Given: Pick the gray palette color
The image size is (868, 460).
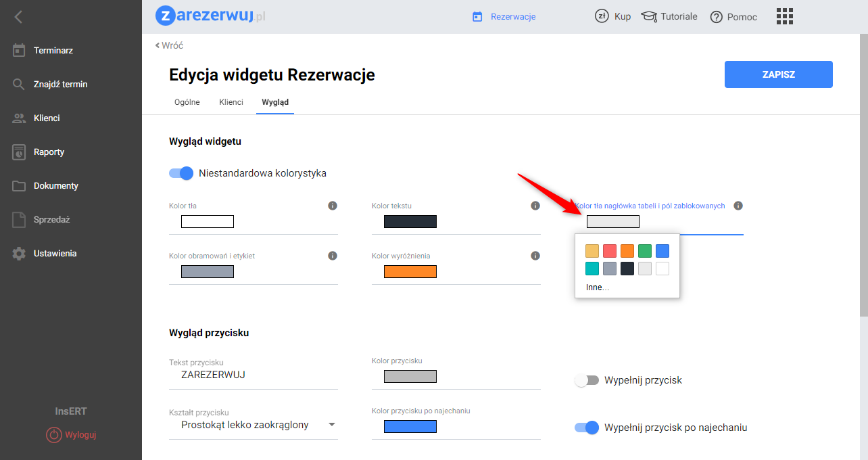Looking at the screenshot, I should tap(610, 269).
